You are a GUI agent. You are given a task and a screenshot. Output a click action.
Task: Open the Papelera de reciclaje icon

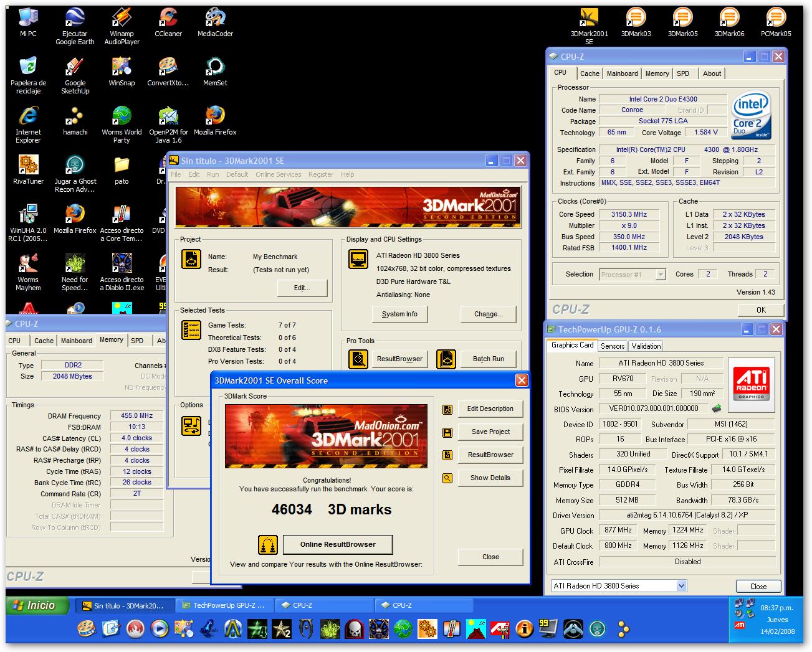click(28, 75)
